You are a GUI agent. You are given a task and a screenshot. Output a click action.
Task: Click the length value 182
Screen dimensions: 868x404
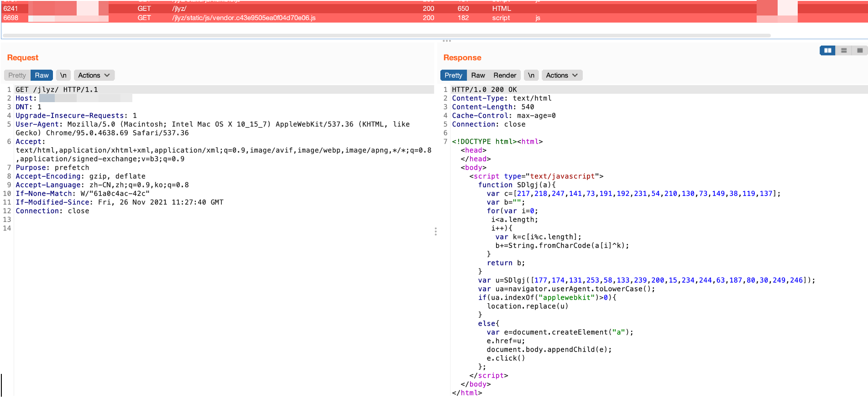tap(463, 18)
